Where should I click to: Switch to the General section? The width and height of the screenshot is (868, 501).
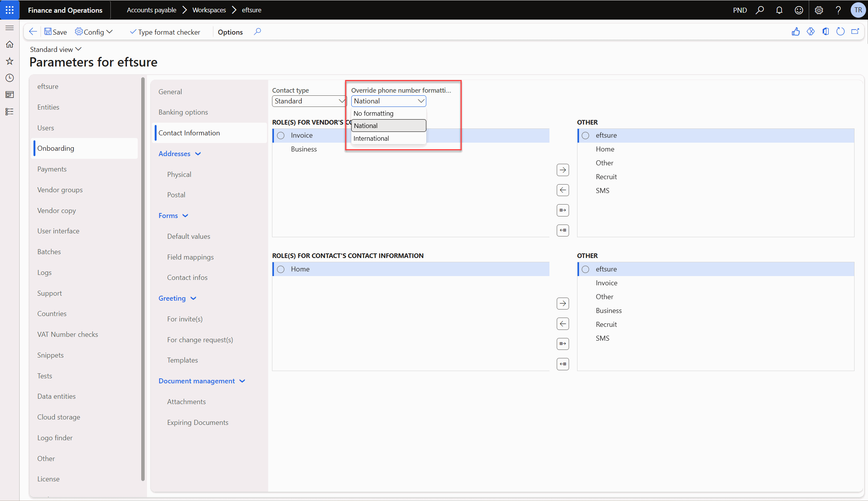point(210,92)
